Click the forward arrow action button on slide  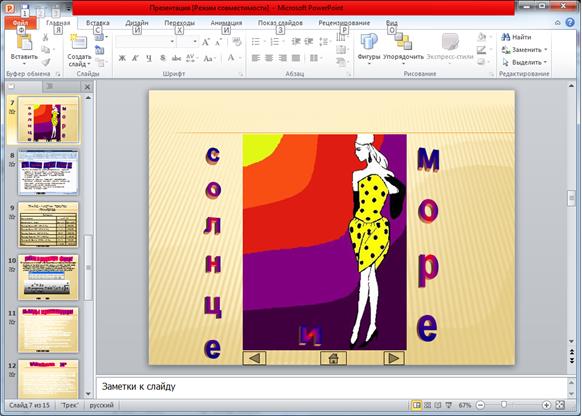393,358
